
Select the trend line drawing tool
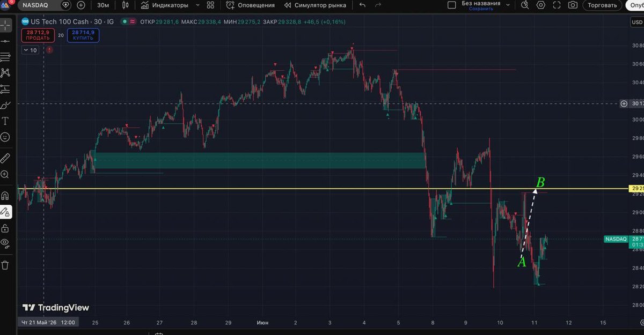point(5,41)
